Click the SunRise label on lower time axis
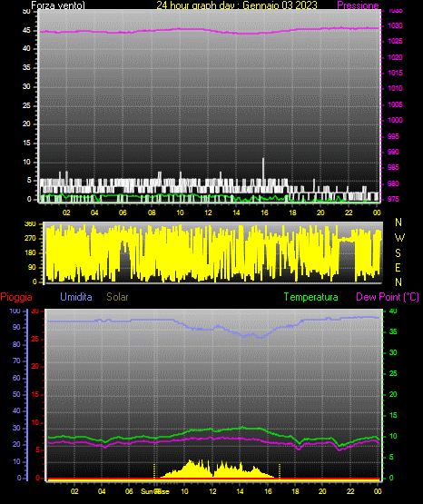 pos(155,491)
